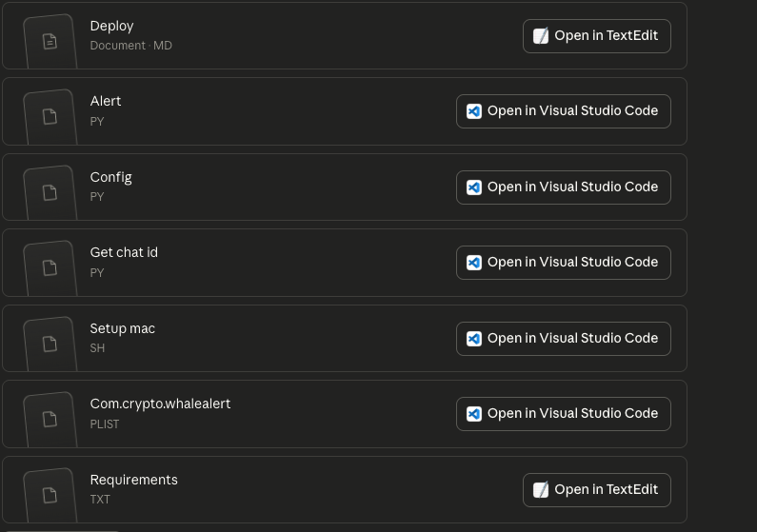Select the Deploy file name
Screen dimensions: 757x532
click(111, 27)
